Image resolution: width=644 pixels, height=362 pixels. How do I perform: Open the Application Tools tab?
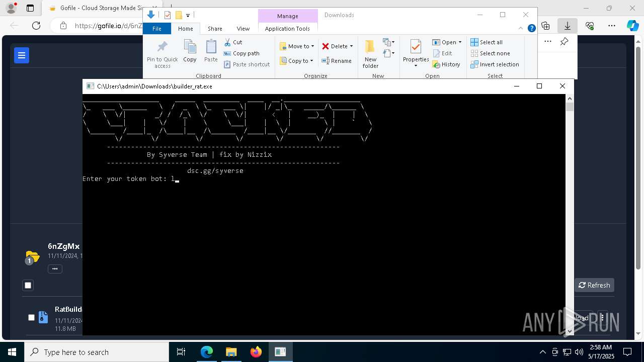[287, 29]
